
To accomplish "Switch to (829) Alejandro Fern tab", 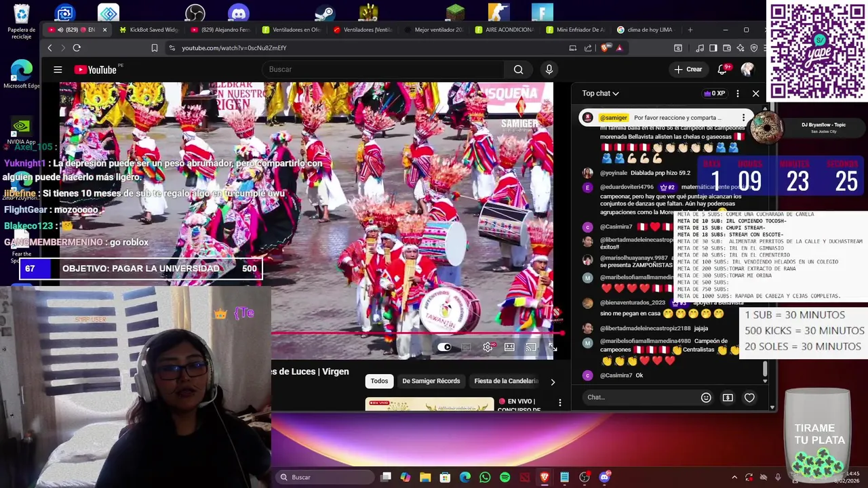I will (x=220, y=30).
